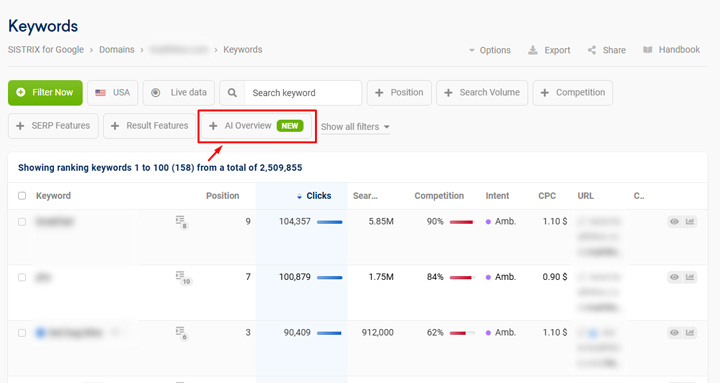The image size is (720, 383).
Task: Click the Live data circle icon
Action: [156, 92]
